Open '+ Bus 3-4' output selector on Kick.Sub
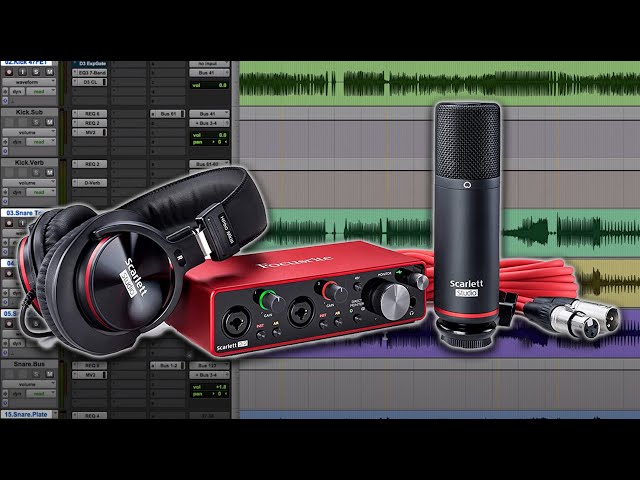This screenshot has height=480, width=640. 209,123
